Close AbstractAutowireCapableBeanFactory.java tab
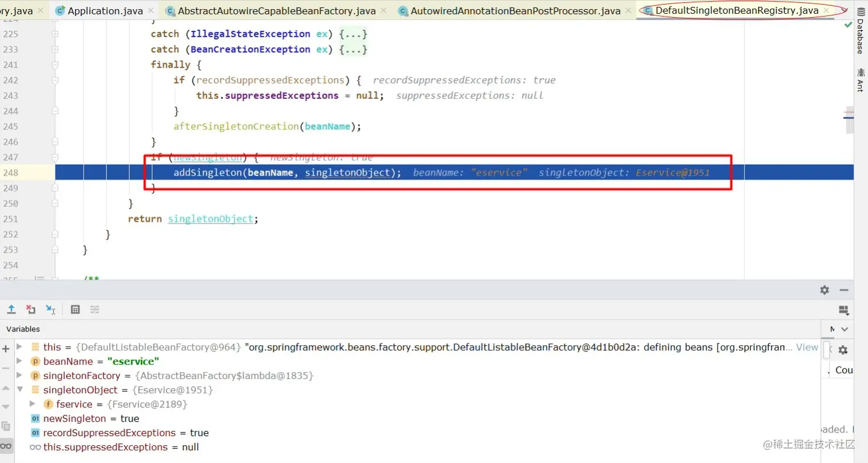This screenshot has width=868, height=463. [383, 10]
